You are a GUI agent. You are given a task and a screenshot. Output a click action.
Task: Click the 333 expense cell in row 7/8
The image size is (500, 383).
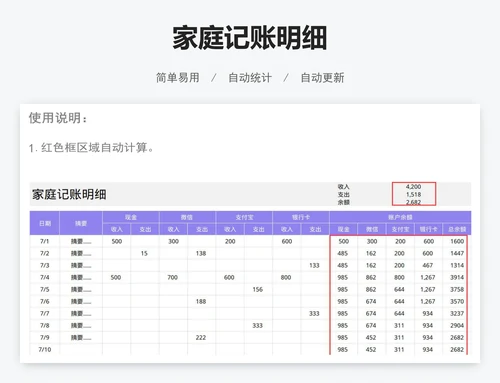click(257, 325)
